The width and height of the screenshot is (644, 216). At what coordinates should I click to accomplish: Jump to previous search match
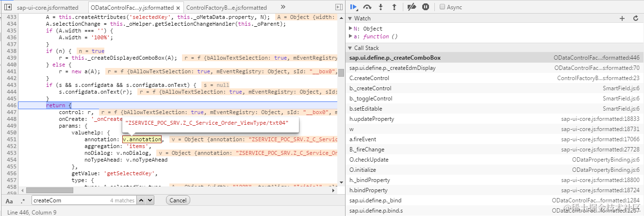pos(141,200)
